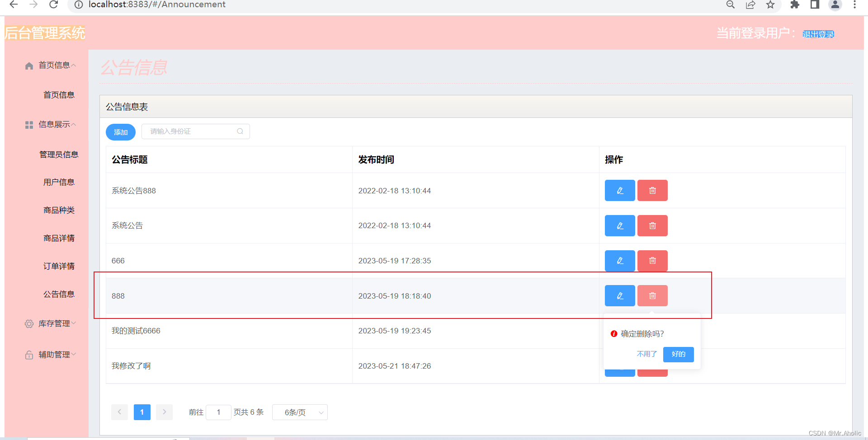Delete the 系统公告888 announcement row

point(652,190)
